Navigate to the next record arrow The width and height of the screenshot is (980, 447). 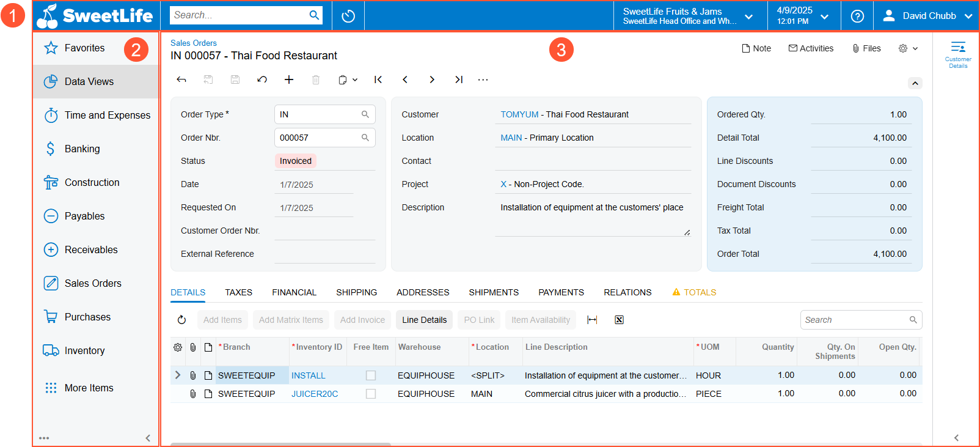tap(432, 79)
